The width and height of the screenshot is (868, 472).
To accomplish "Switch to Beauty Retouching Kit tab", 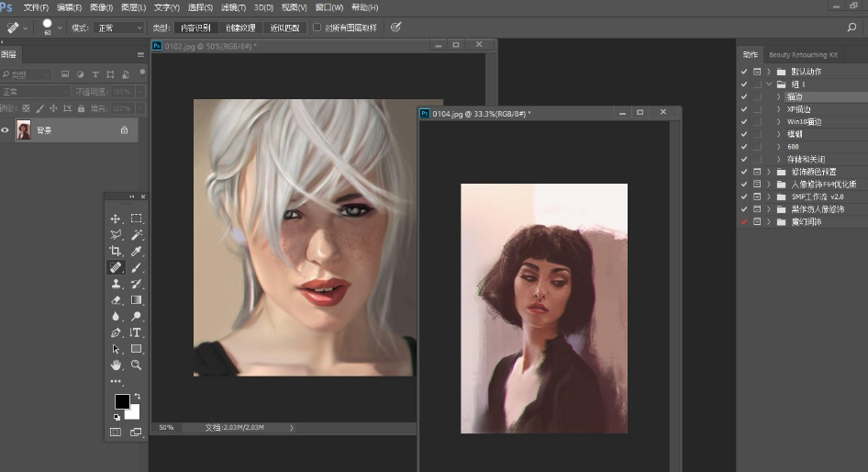I will click(x=803, y=55).
